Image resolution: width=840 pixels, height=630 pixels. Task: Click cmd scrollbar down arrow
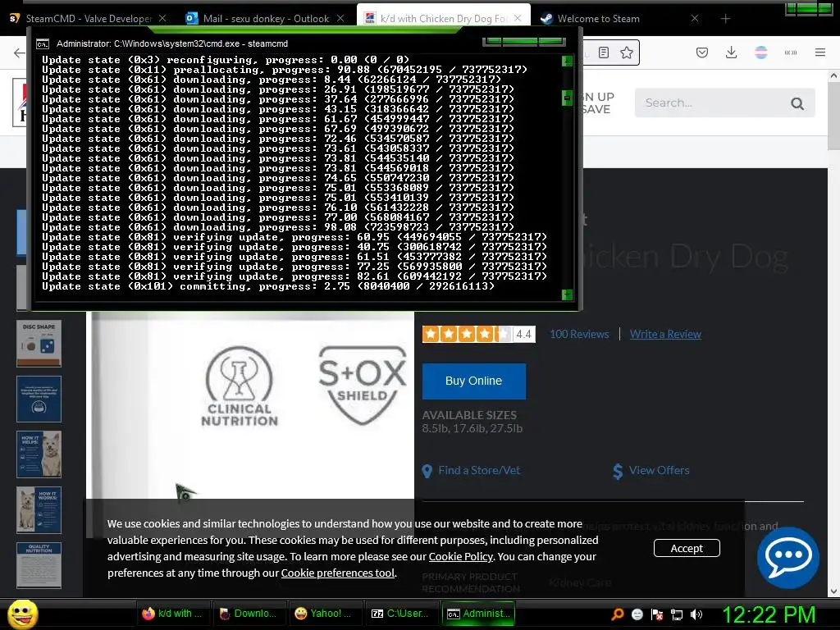[x=567, y=294]
